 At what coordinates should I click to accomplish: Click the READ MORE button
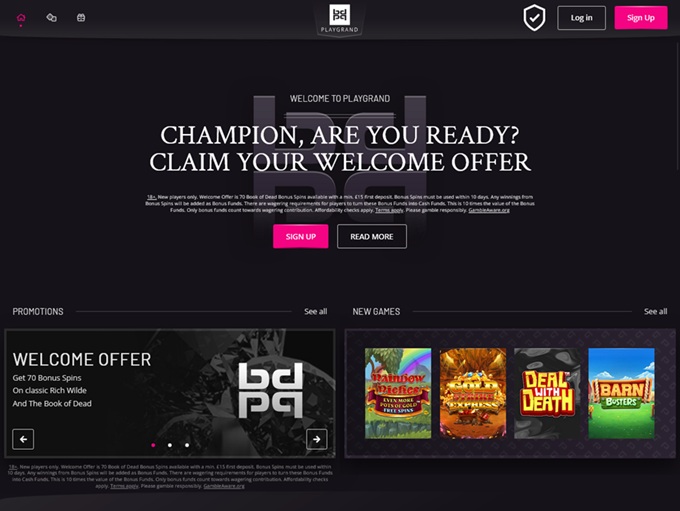(372, 236)
